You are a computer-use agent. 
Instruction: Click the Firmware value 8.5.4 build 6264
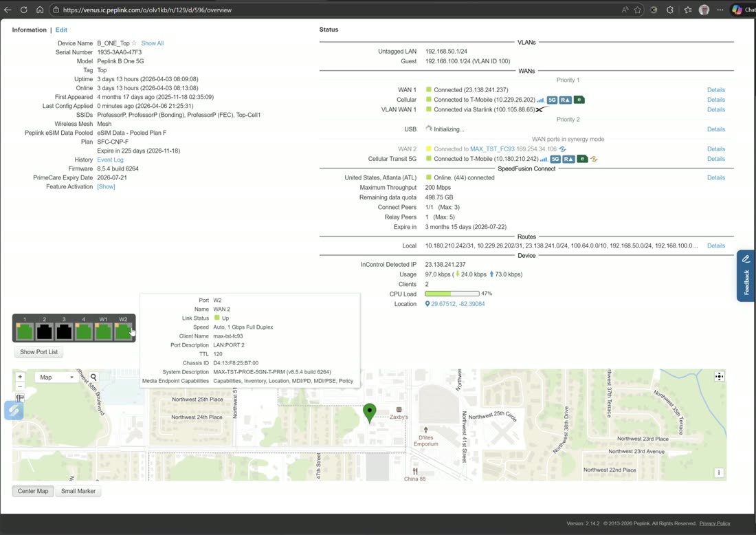pyautogui.click(x=118, y=169)
